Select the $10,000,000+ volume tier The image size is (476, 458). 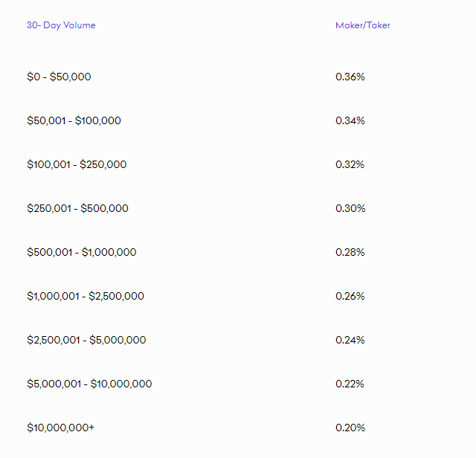(x=61, y=428)
